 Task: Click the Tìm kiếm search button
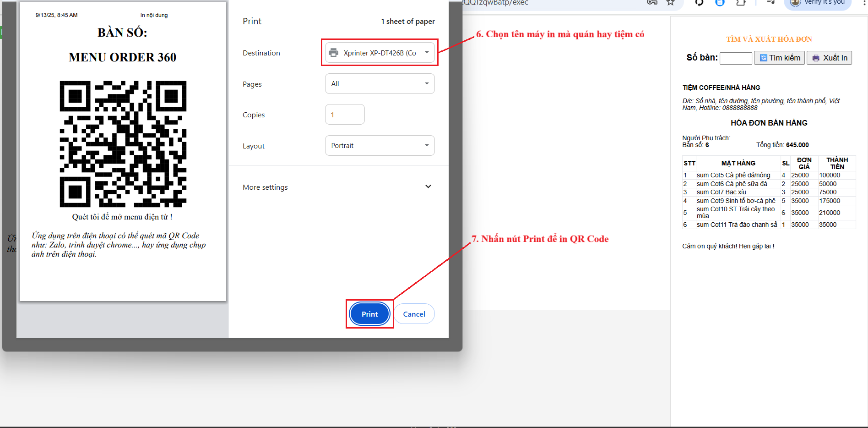[x=779, y=58]
